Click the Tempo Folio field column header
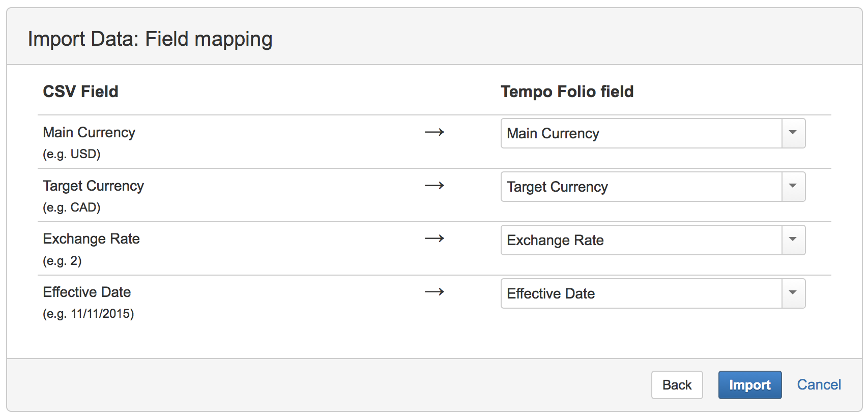868x418 pixels. (567, 92)
